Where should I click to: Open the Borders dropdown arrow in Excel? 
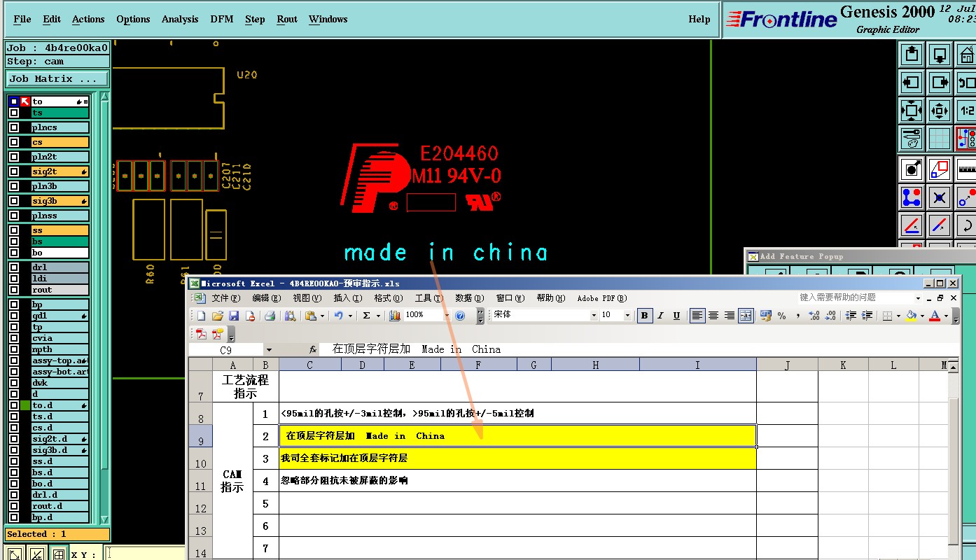click(898, 316)
